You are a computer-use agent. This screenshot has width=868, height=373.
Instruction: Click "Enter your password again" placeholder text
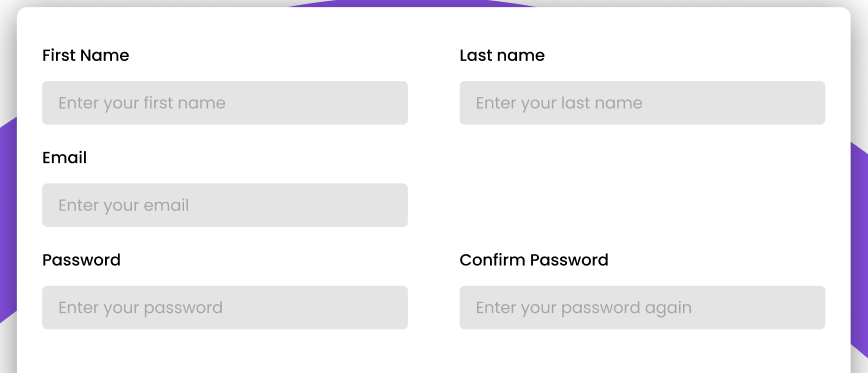pos(583,308)
